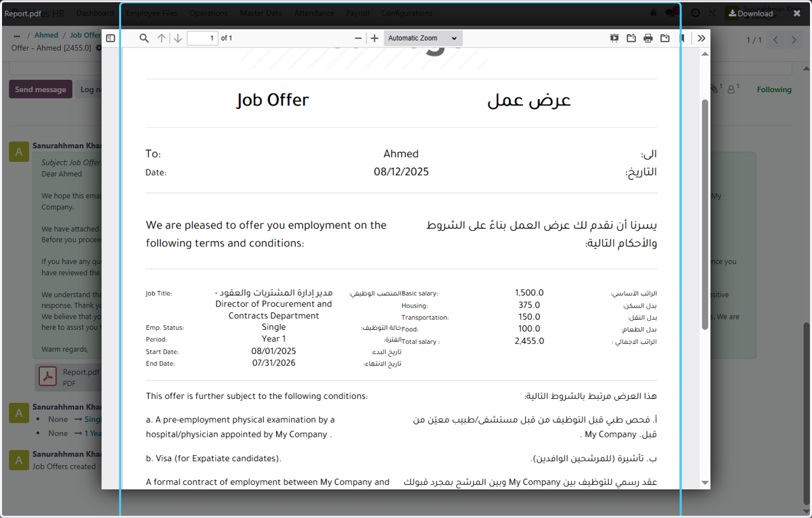Click the start date '08/01/2025'
This screenshot has height=518, width=812.
[x=273, y=351]
